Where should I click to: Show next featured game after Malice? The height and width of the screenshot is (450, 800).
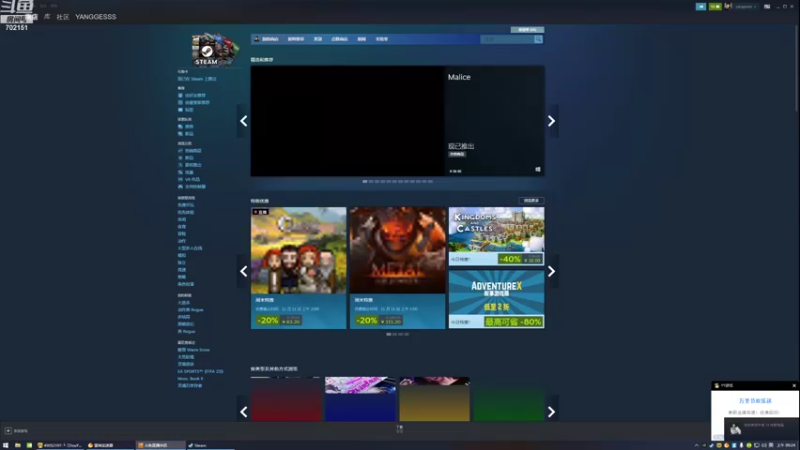click(552, 121)
